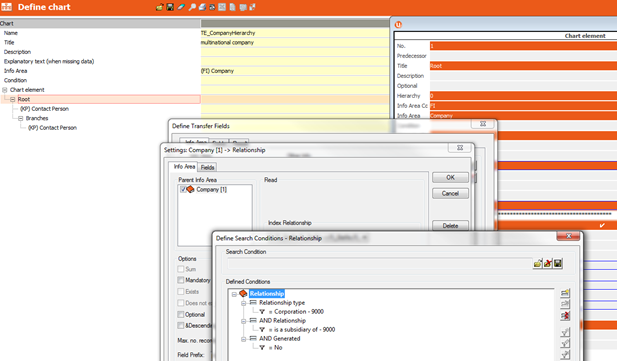Click the filter funnel beside is a subsidiary of
The height and width of the screenshot is (361, 617).
262,330
